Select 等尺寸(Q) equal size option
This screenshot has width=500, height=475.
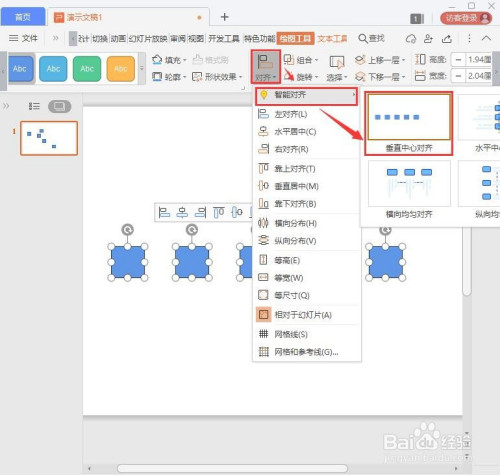pos(306,295)
